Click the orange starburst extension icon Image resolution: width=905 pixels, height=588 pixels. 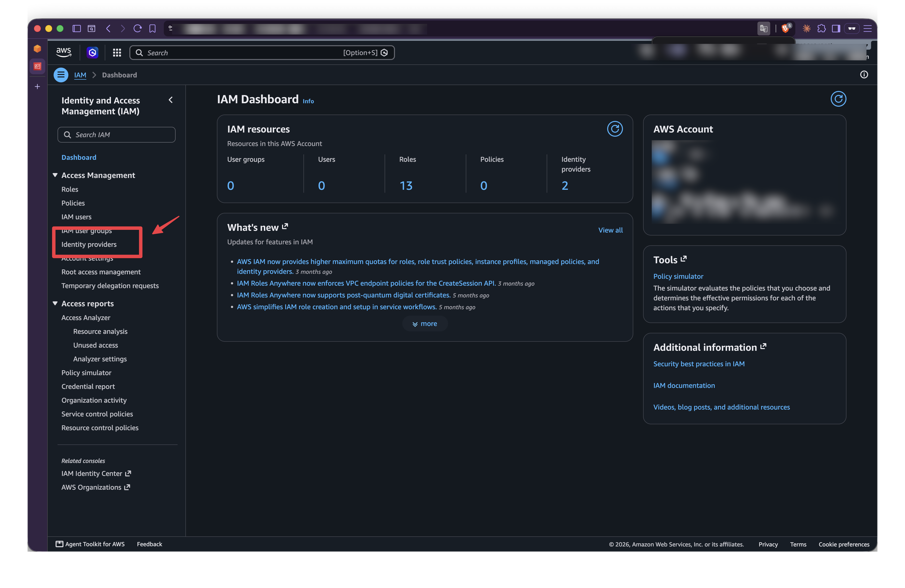click(807, 29)
